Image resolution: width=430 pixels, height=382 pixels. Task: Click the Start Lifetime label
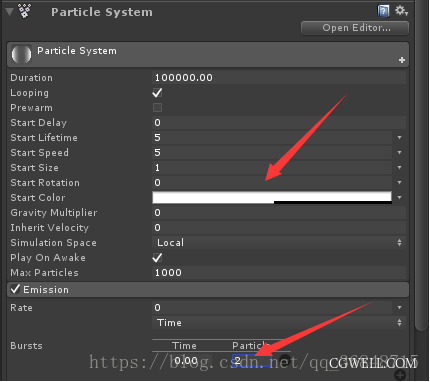(x=44, y=138)
